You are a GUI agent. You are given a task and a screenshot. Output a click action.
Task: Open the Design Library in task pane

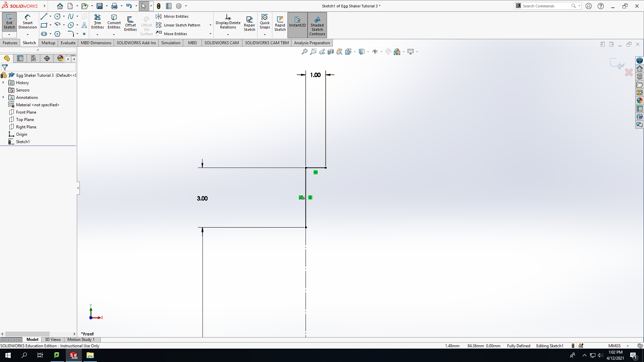(x=640, y=76)
